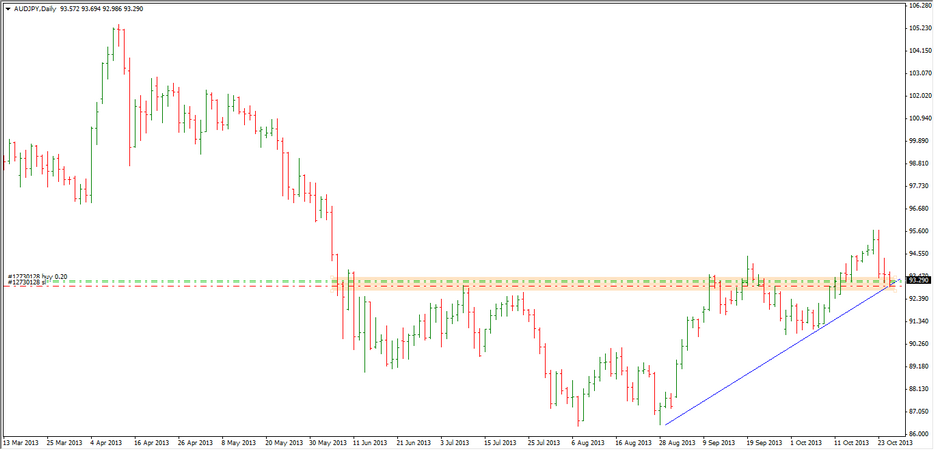Click the 95.600 level on price axis

coord(919,231)
